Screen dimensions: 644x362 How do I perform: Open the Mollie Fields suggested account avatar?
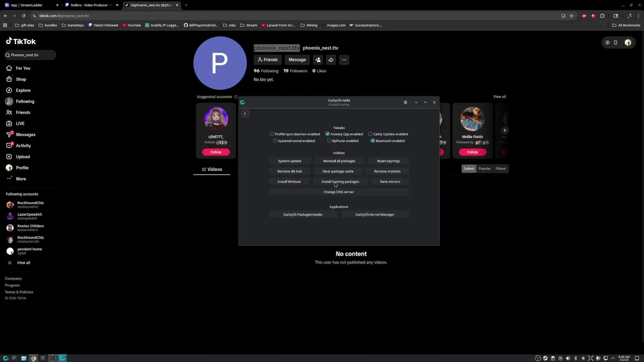pyautogui.click(x=472, y=119)
